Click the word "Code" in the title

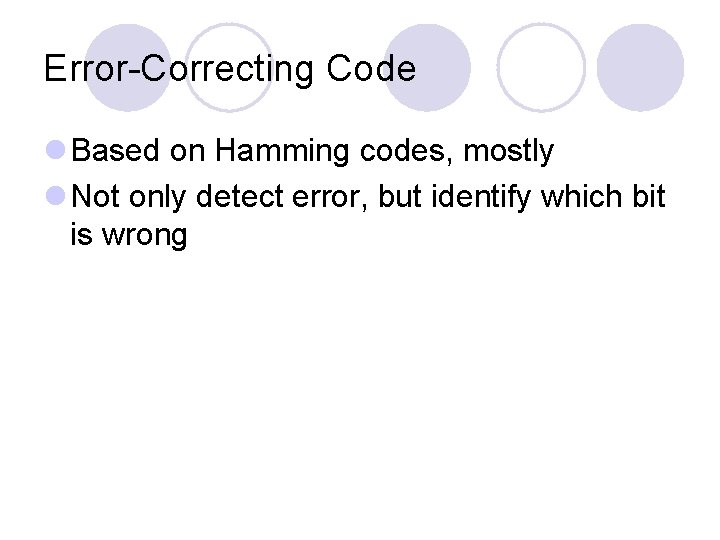coord(371,68)
